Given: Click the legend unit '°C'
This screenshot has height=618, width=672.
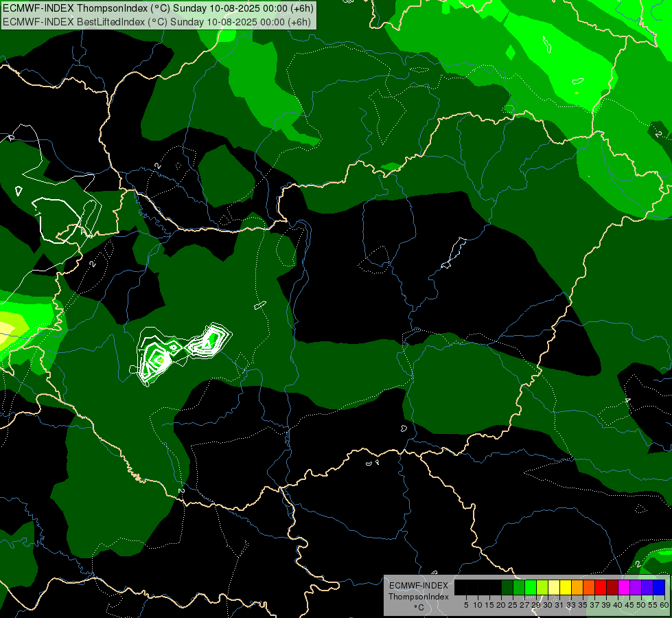Looking at the screenshot, I should [x=419, y=607].
